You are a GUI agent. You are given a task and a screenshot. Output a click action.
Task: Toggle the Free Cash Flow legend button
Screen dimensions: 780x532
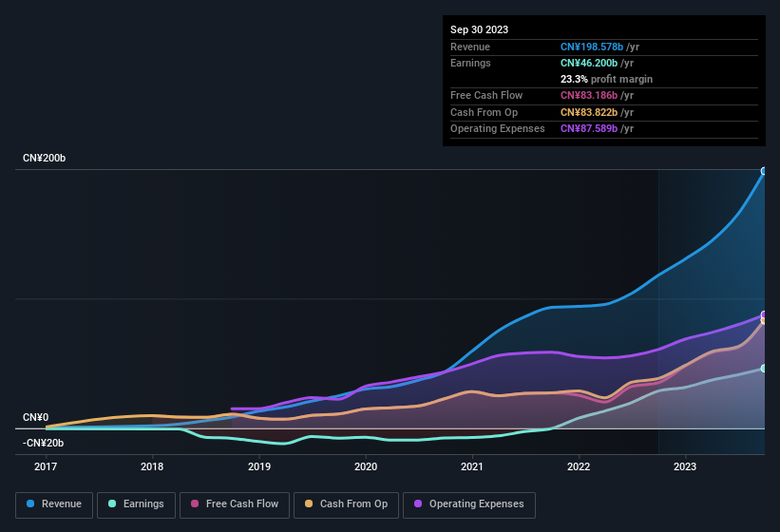(235, 504)
